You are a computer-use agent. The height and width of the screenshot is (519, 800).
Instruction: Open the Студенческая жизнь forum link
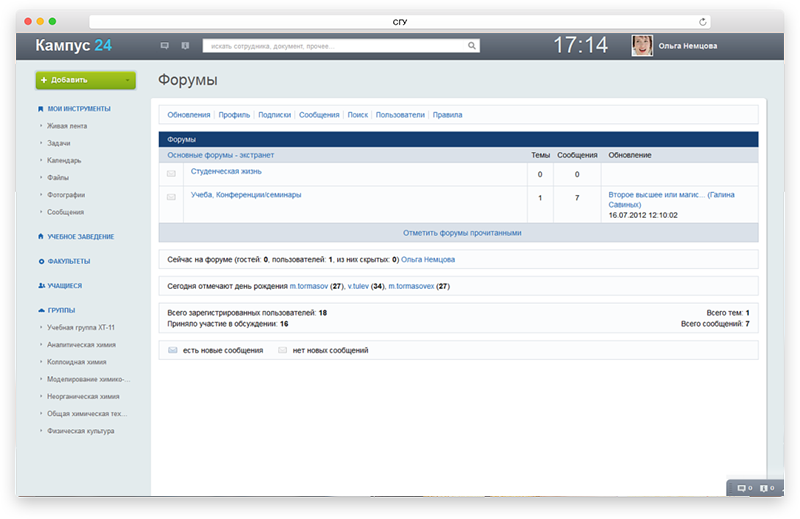[x=226, y=171]
